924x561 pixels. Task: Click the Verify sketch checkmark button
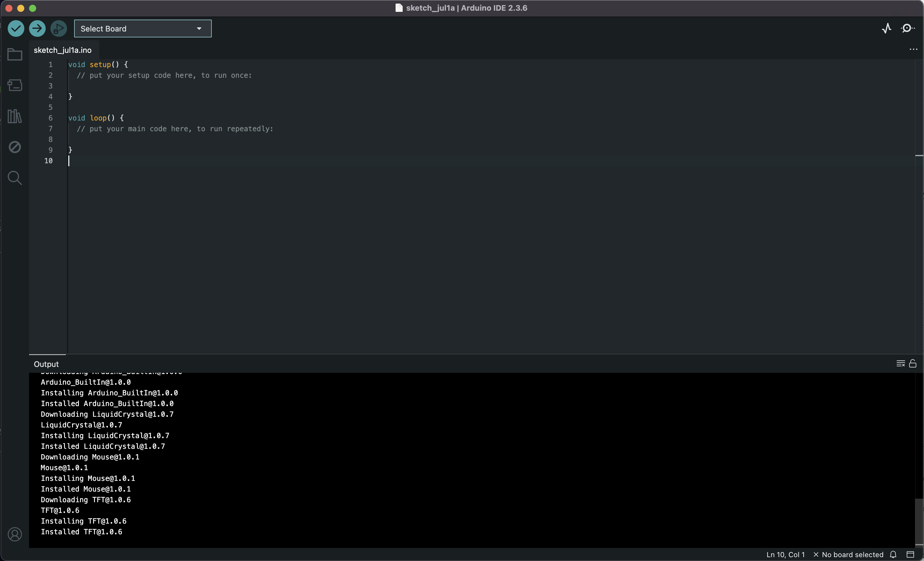tap(16, 28)
